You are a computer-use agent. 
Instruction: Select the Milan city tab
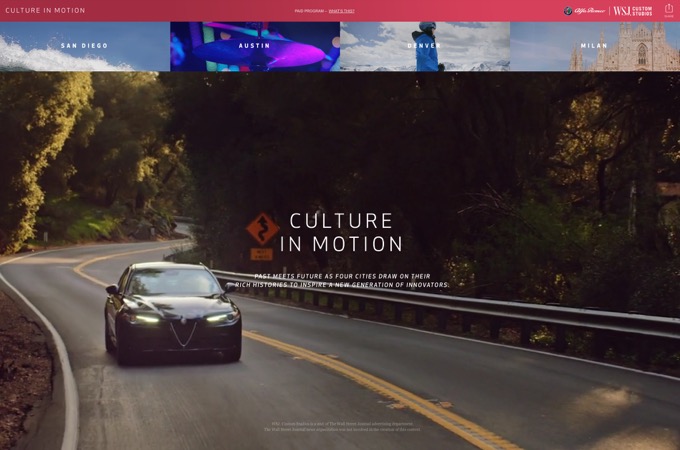pyautogui.click(x=595, y=46)
